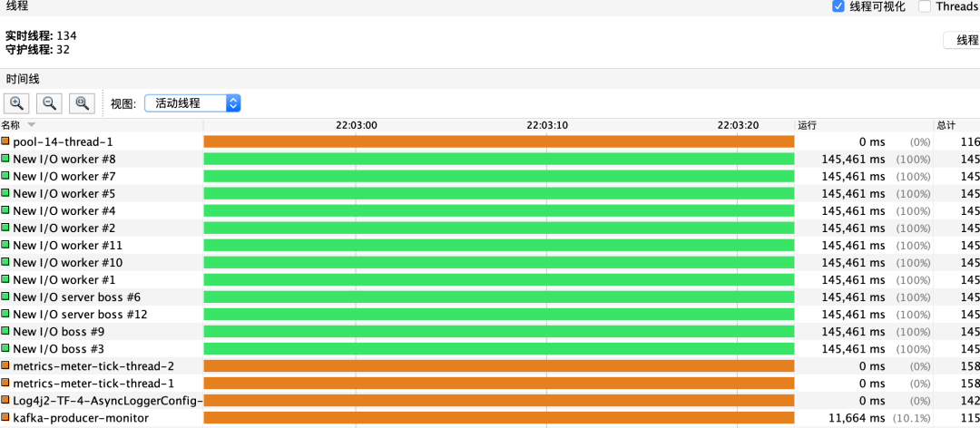Select the kafka-producer-monitor thread name
Screen dimensions: 980x428
[x=81, y=417]
